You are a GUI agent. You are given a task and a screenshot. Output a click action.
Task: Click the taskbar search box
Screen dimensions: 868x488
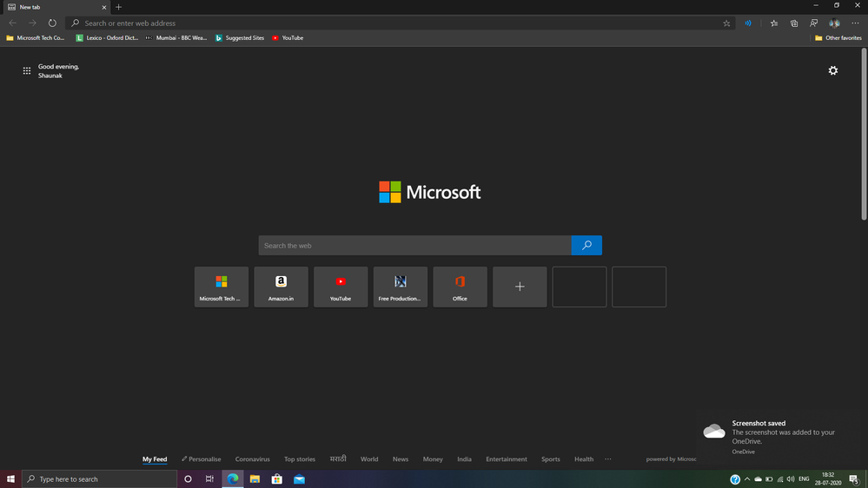pyautogui.click(x=100, y=479)
